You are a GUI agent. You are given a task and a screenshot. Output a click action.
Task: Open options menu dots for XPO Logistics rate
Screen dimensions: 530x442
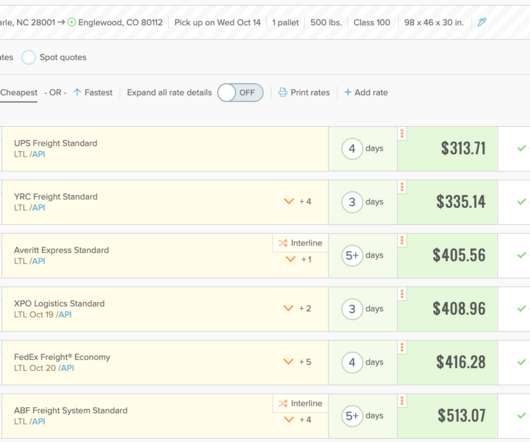point(402,294)
